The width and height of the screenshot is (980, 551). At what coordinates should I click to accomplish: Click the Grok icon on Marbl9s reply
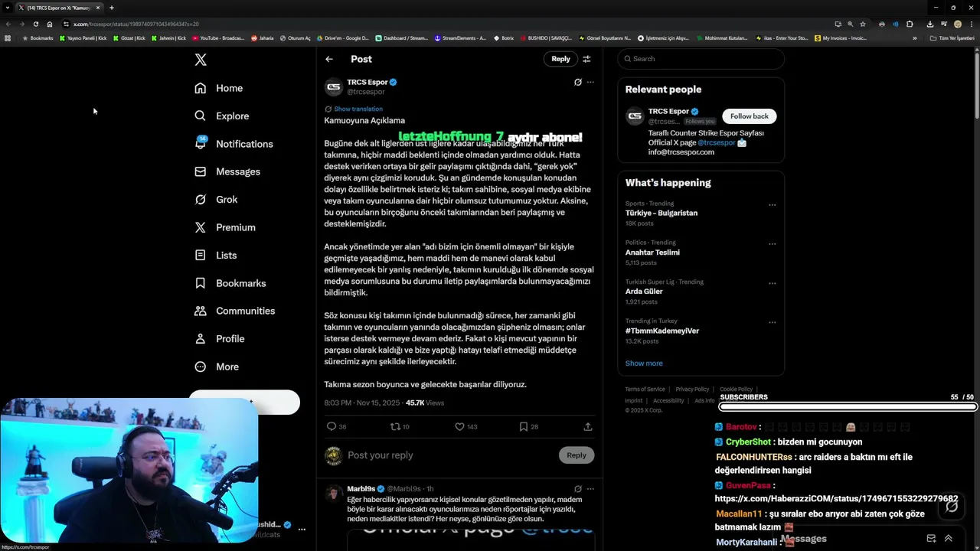pyautogui.click(x=578, y=488)
